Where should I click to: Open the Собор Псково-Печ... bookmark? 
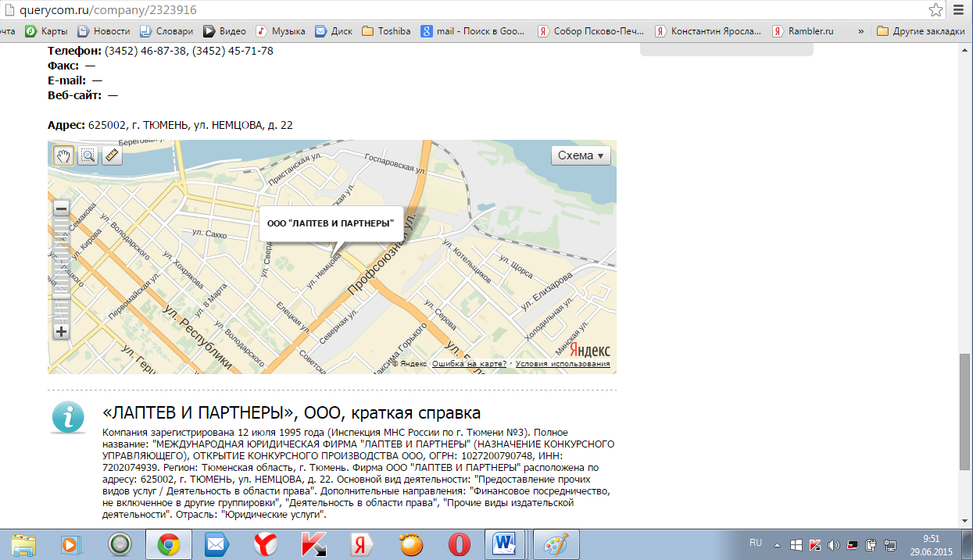tap(591, 32)
